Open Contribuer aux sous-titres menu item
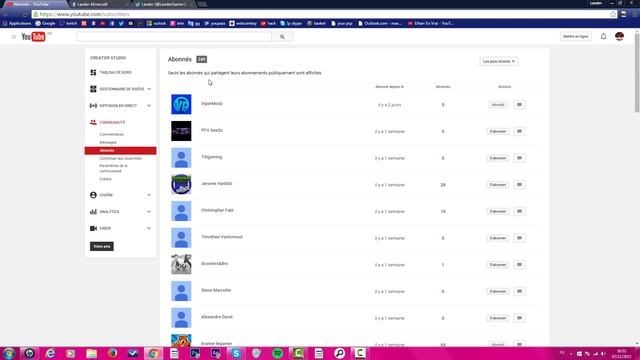Screen dimensions: 640x360 click(x=120, y=158)
